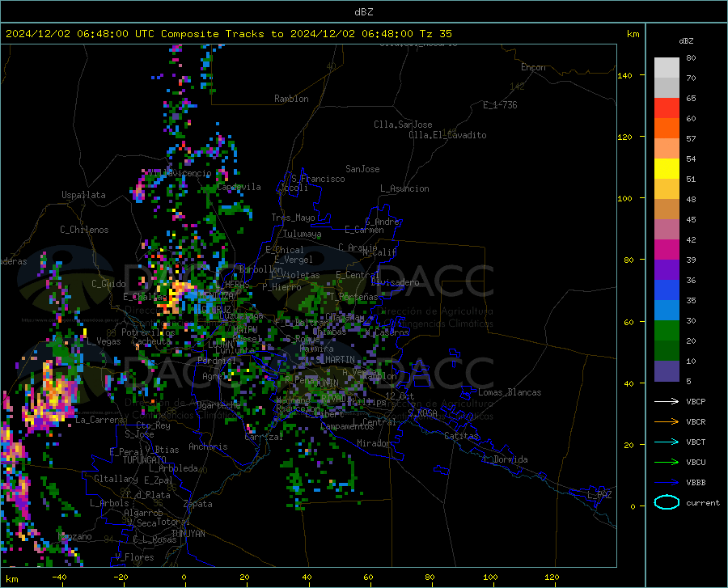Image resolution: width=728 pixels, height=588 pixels.
Task: Select the light blue 30 dBZ color swatch
Action: (x=667, y=310)
